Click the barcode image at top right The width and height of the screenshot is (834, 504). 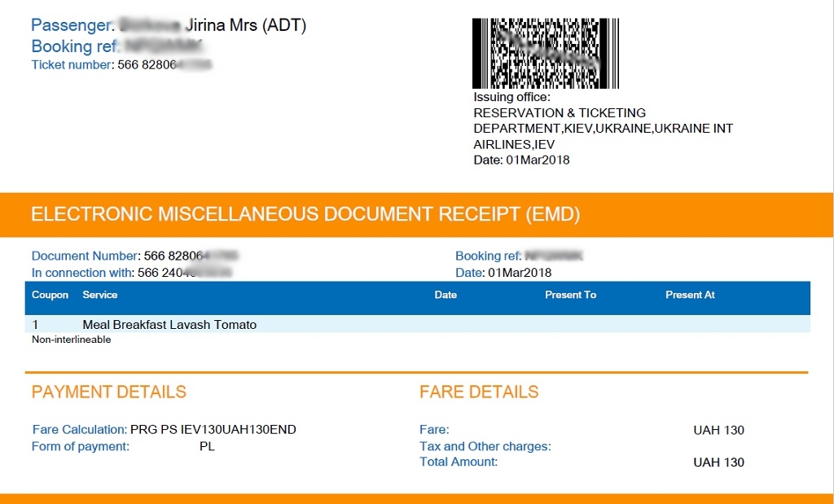pos(545,53)
